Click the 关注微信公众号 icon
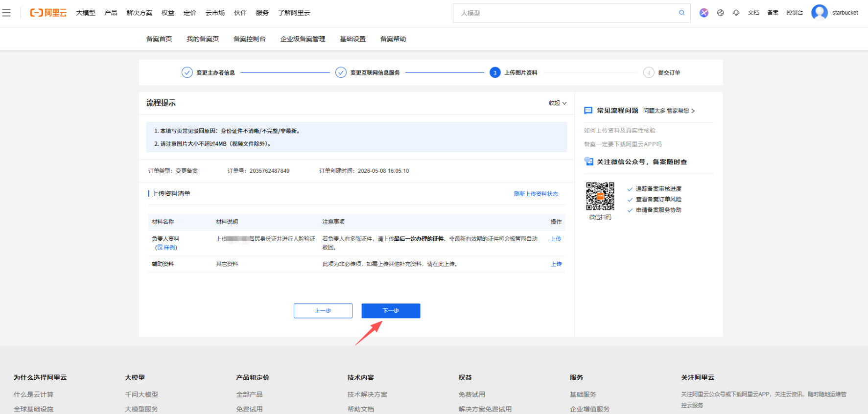Screen dimensions: 868x414 (x=588, y=161)
